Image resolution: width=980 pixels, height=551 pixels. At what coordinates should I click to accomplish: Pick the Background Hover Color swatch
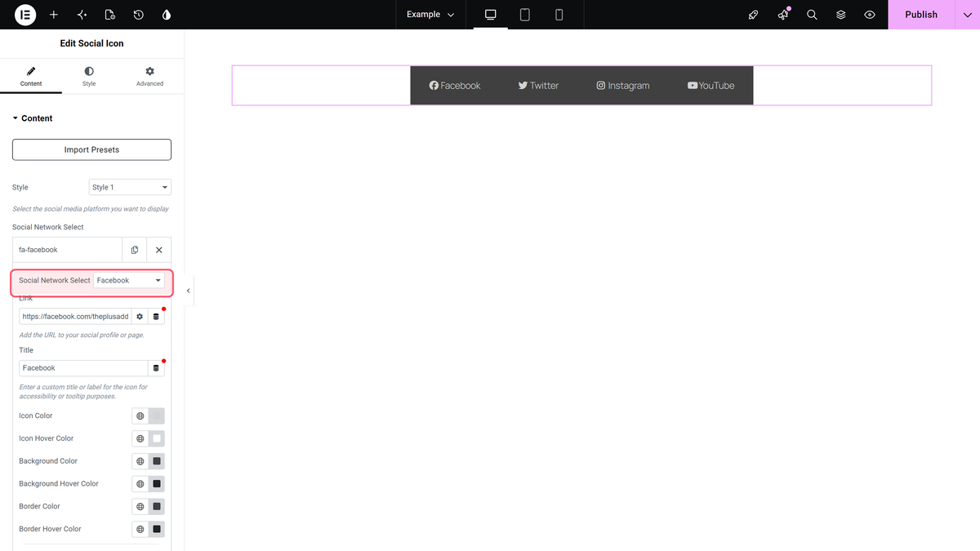click(157, 484)
